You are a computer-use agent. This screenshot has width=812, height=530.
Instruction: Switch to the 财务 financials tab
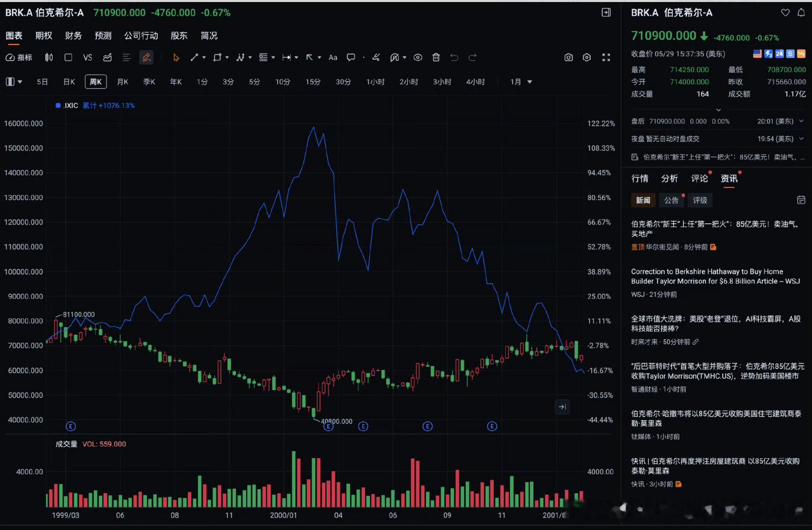[x=73, y=36]
